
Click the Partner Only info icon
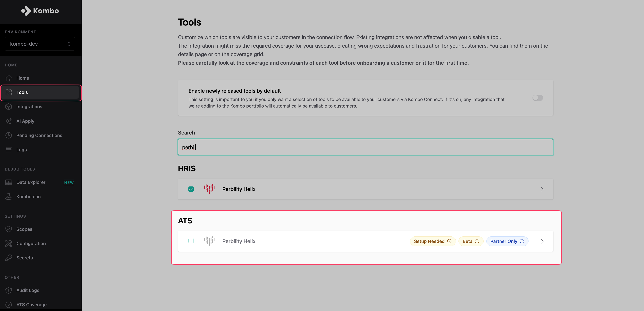[x=522, y=241]
